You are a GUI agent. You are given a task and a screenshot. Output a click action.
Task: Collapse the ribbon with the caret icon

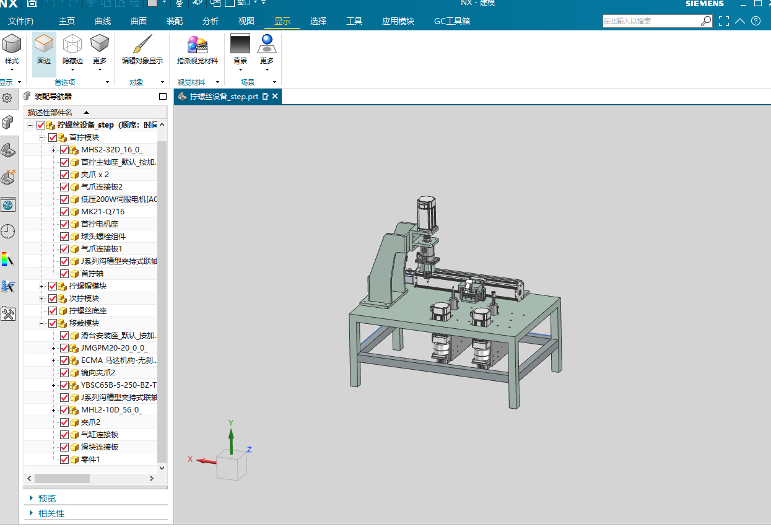740,21
